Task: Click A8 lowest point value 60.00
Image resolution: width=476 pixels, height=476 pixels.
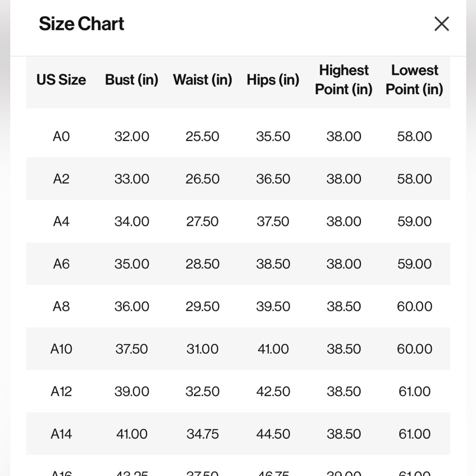Action: pyautogui.click(x=415, y=306)
